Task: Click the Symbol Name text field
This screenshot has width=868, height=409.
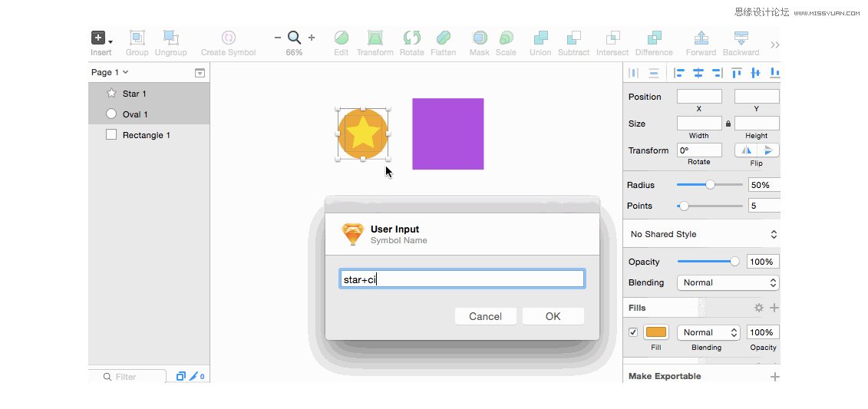Action: click(x=462, y=279)
